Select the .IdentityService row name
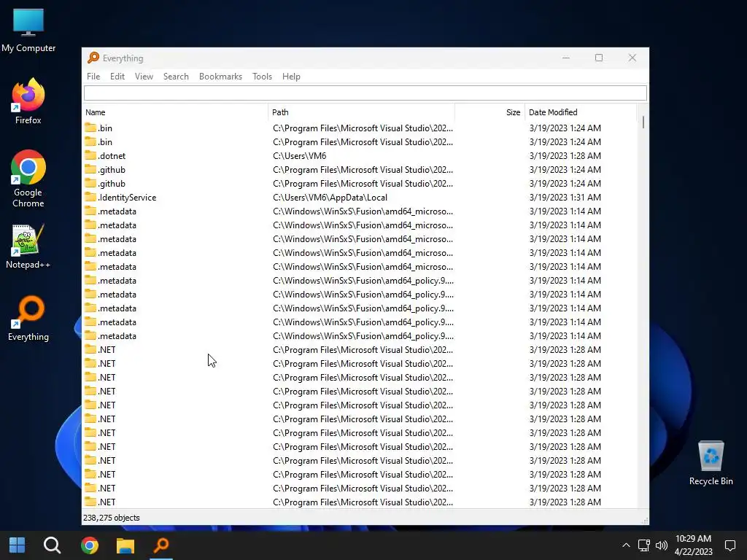The width and height of the screenshot is (747, 560). coord(127,197)
